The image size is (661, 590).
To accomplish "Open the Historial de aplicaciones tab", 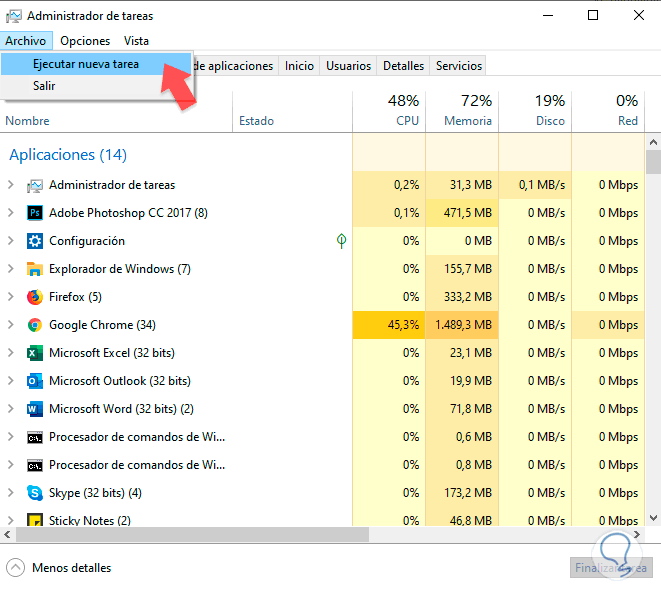I will [x=235, y=66].
